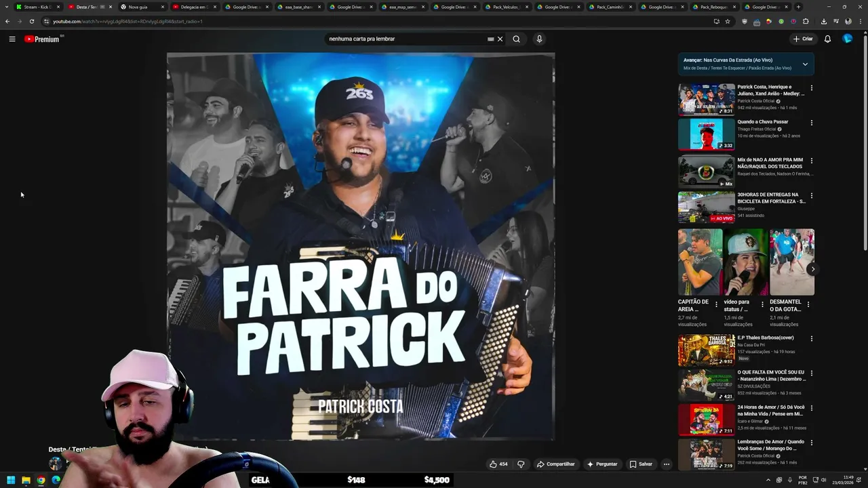Like the video with thumbs up

coord(498,464)
